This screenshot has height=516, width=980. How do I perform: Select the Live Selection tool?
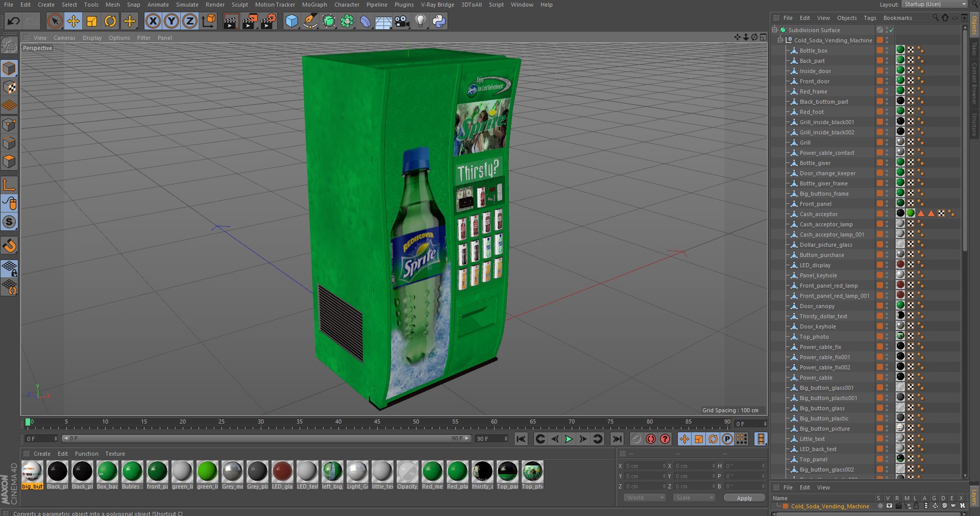click(55, 21)
